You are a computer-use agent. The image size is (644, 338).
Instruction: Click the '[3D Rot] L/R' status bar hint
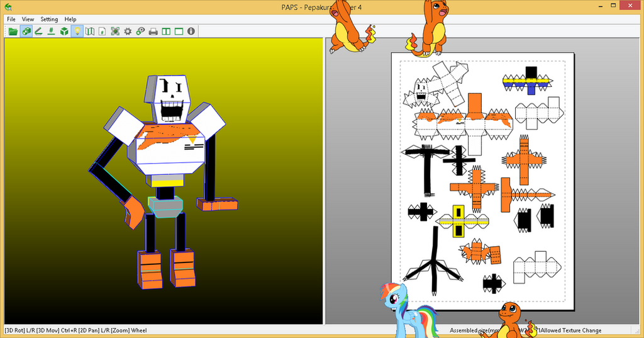click(x=19, y=330)
